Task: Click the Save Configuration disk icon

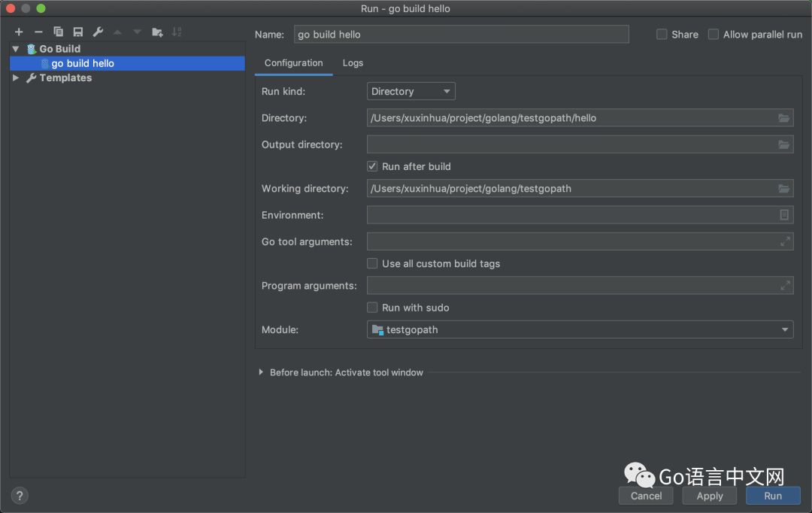Action: 77,32
